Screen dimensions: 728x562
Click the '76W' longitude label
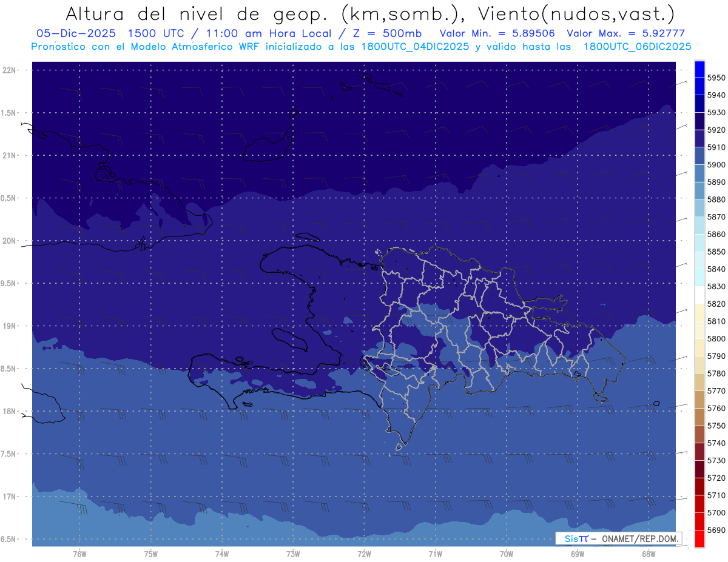click(79, 554)
